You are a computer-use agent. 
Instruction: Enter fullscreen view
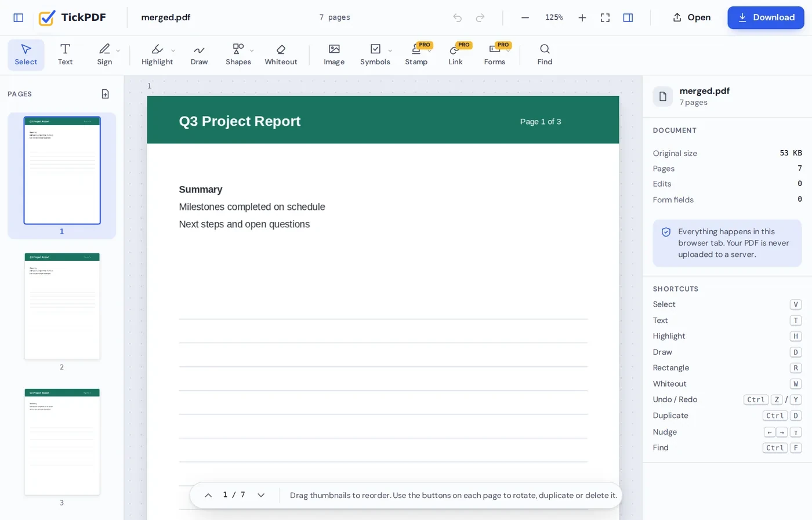pyautogui.click(x=605, y=17)
